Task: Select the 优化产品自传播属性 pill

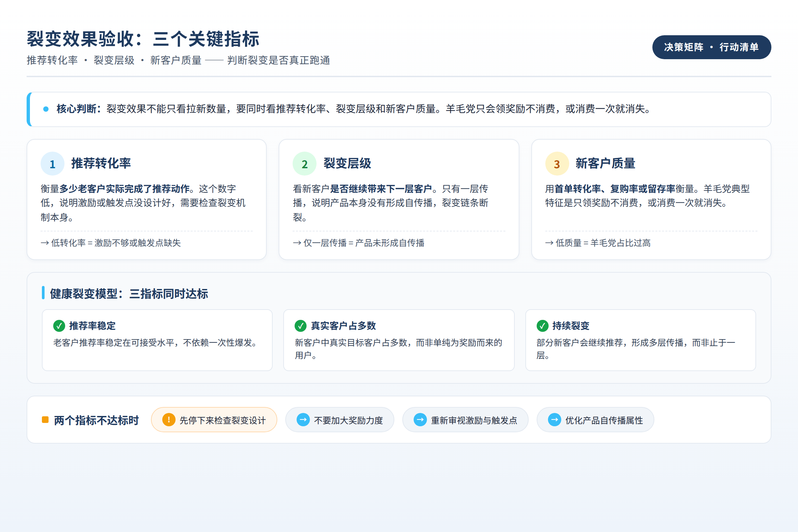Action: pyautogui.click(x=596, y=420)
